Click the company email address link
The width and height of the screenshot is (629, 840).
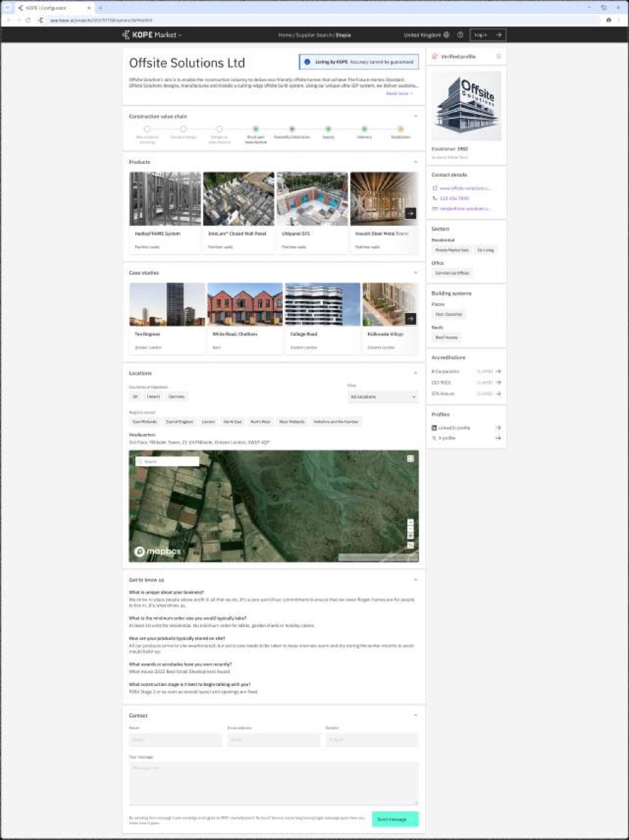click(x=465, y=209)
